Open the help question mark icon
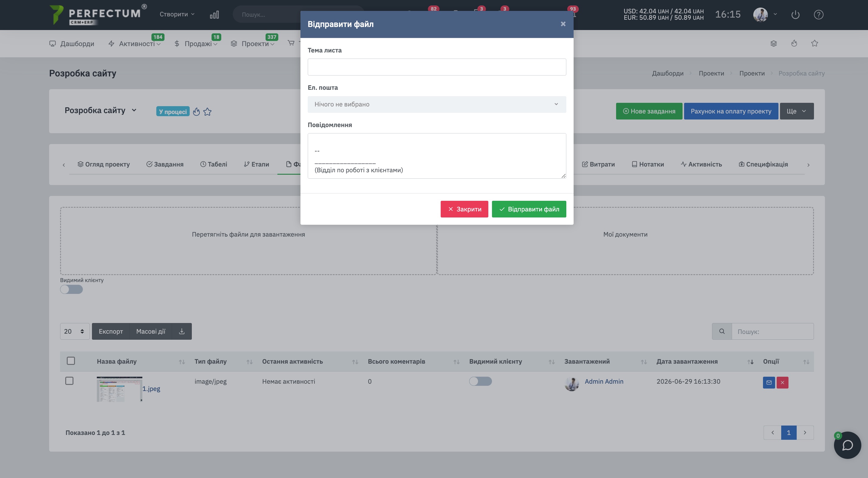Viewport: 868px width, 478px height. point(819,15)
